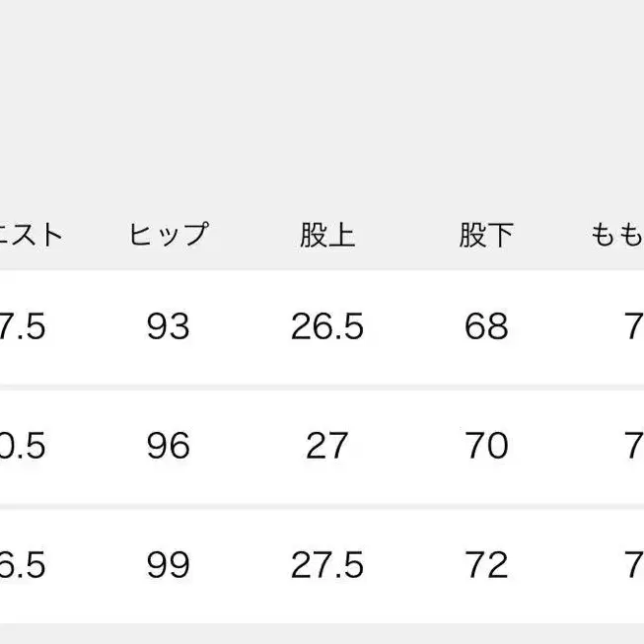
Task: Select the もも cell in the 96 row
Action: [x=633, y=446]
